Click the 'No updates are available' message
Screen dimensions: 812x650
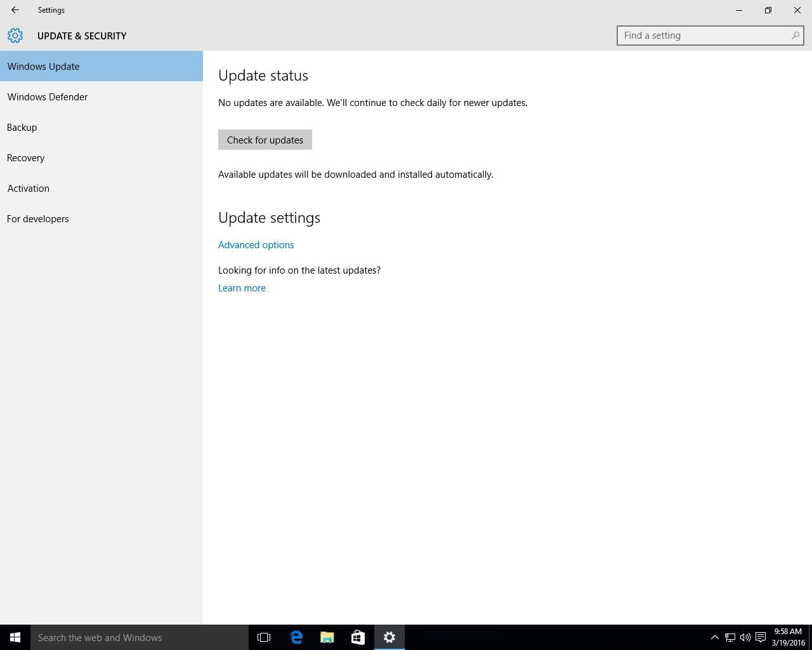tap(372, 102)
